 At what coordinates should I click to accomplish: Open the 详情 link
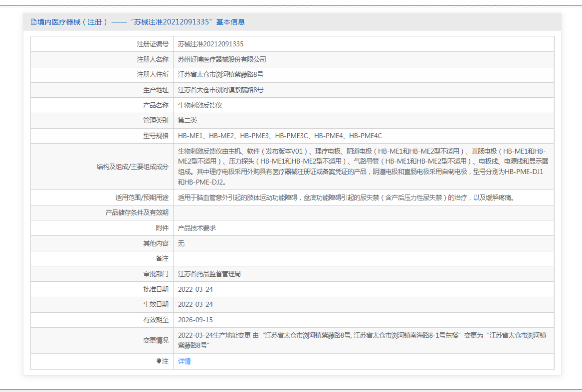point(184,361)
